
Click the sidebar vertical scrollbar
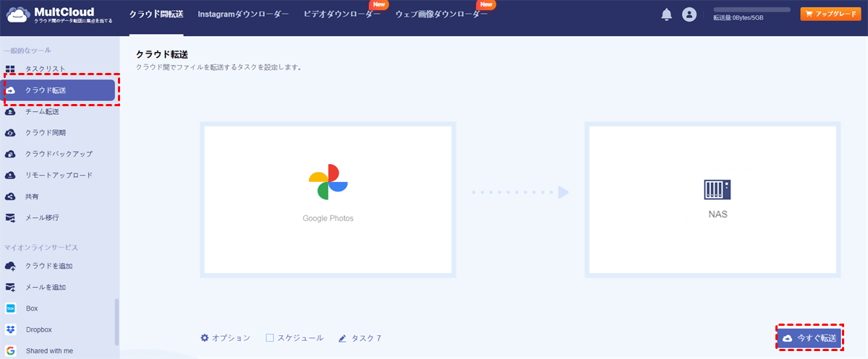coord(117,321)
